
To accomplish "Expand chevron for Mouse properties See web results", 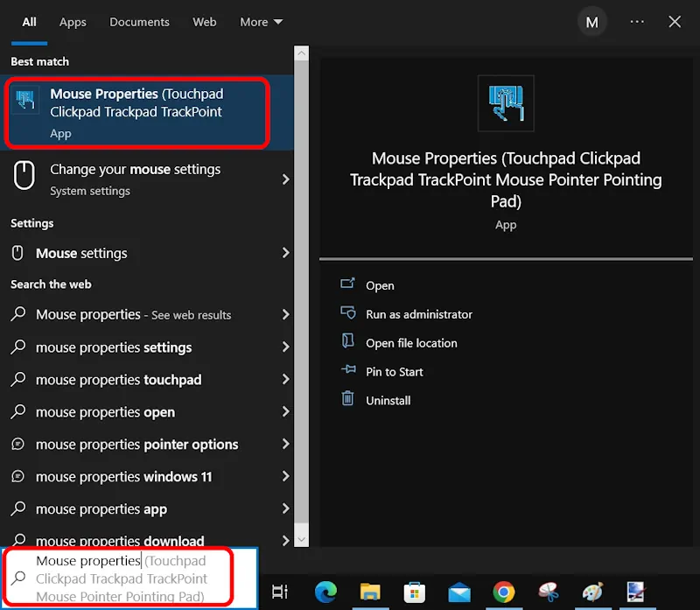I will click(286, 315).
